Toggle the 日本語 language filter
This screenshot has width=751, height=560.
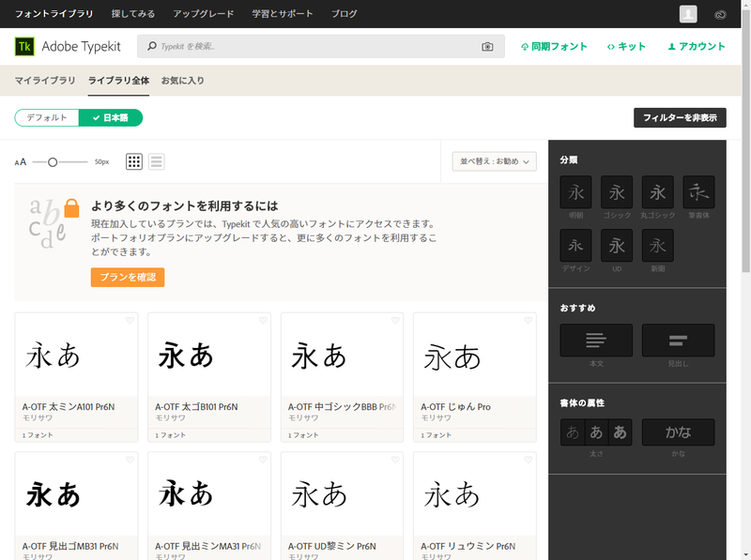pyautogui.click(x=111, y=117)
